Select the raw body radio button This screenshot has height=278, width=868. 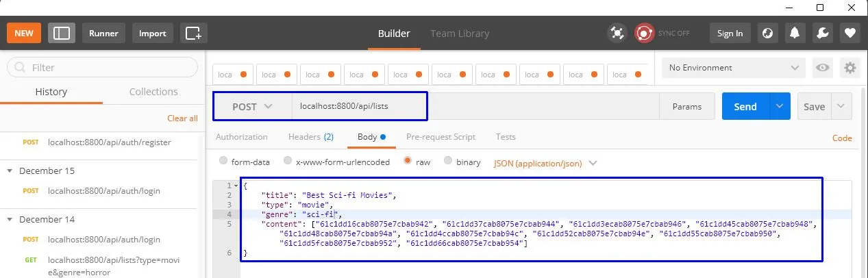(408, 162)
